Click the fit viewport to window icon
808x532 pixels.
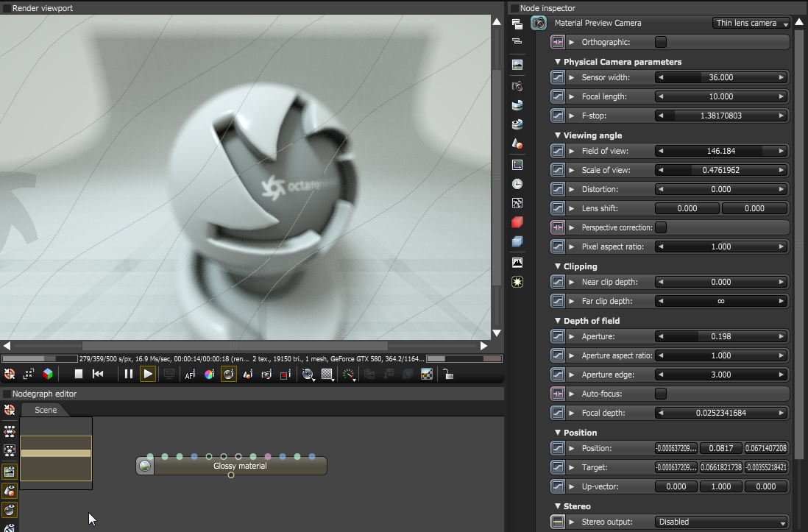29,375
